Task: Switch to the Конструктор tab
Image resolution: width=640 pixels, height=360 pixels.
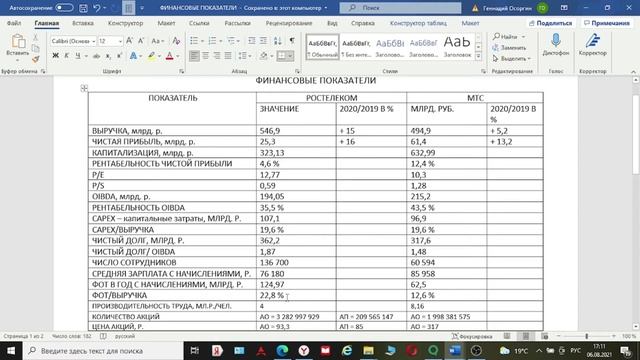Action: [125, 23]
